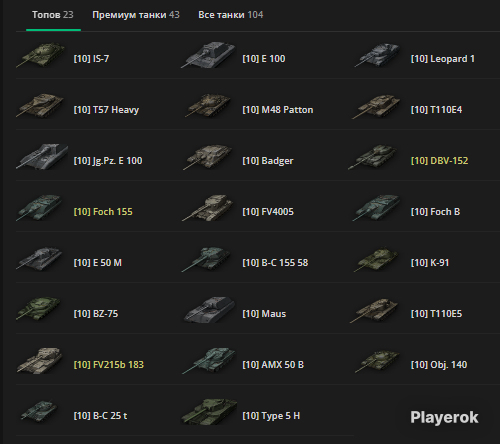Viewport: 500px width, 444px height.
Task: Click the T57 Heavy tank icon
Action: [40, 106]
